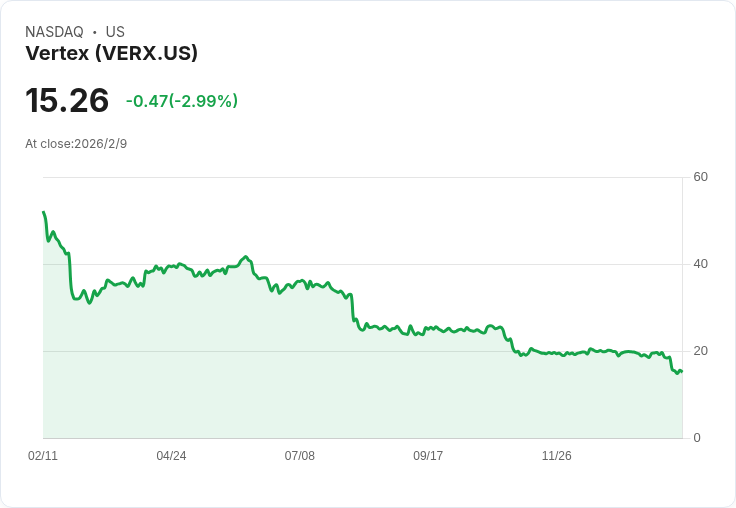Click the Vertex (VERX.US) stock title

(x=111, y=53)
